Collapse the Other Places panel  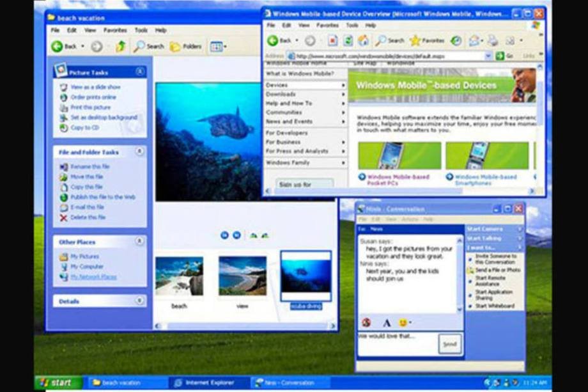139,241
